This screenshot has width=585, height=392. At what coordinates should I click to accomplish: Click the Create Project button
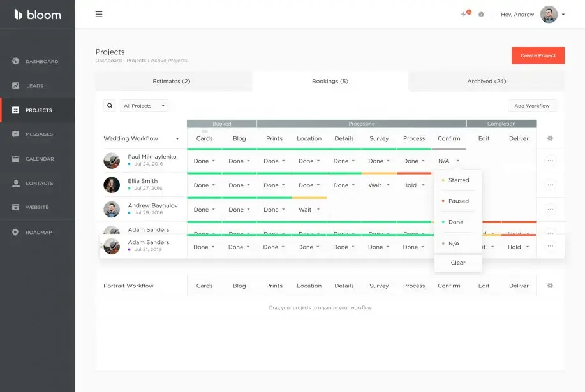538,55
